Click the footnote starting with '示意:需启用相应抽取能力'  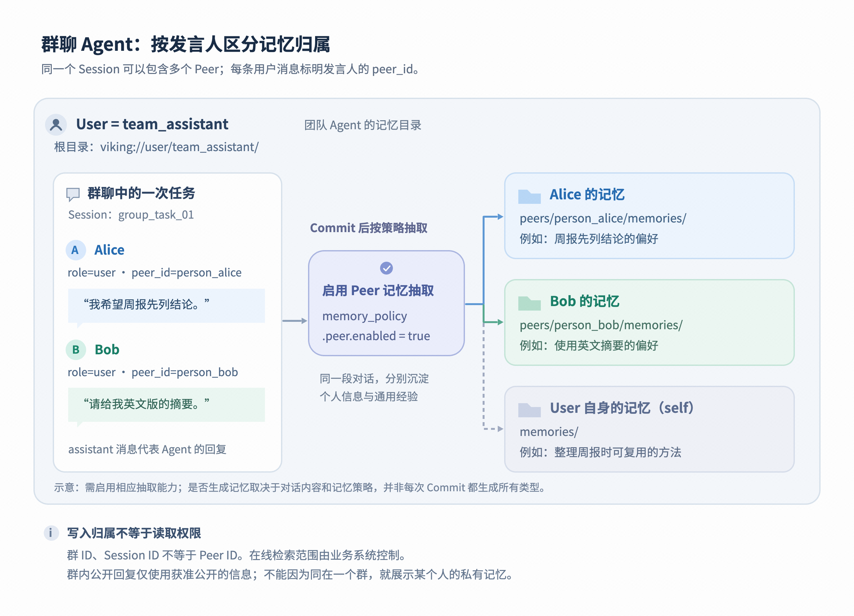(300, 488)
